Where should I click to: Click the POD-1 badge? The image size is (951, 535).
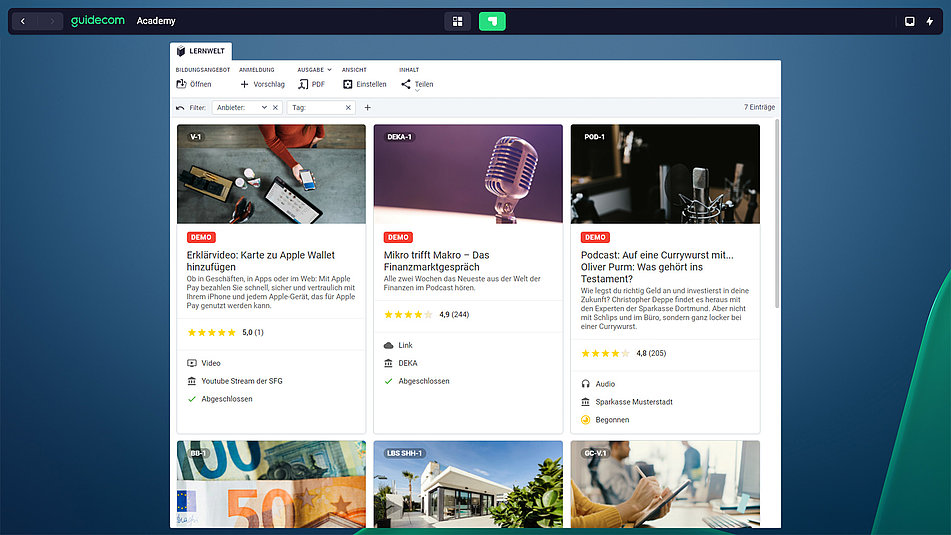click(594, 137)
